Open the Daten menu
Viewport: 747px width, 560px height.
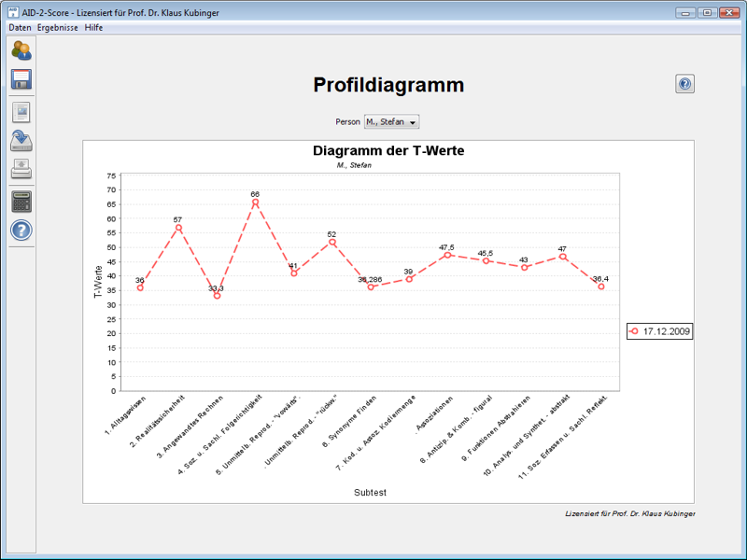pyautogui.click(x=20, y=28)
